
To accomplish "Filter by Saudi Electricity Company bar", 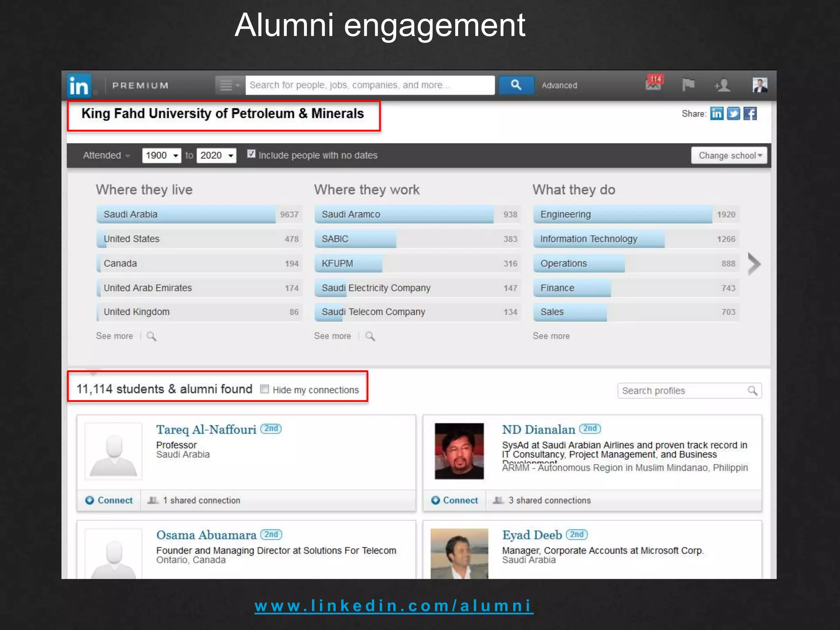I will [x=418, y=288].
